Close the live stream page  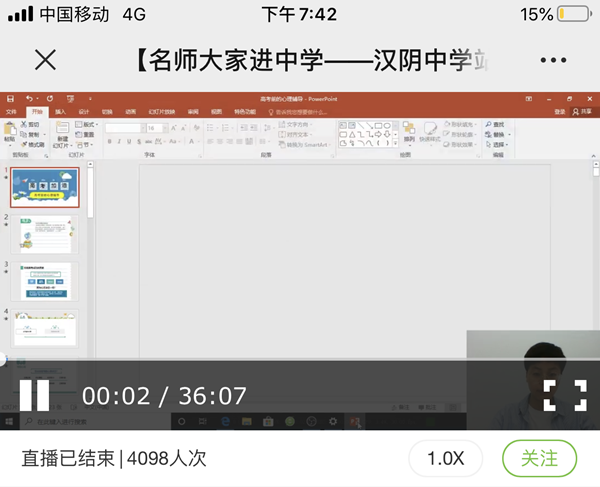coord(45,60)
